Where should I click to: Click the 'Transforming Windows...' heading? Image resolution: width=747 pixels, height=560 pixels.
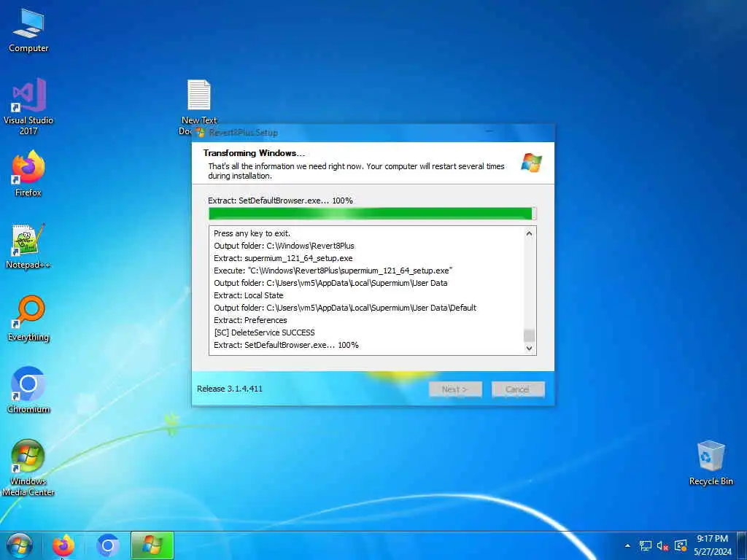254,153
